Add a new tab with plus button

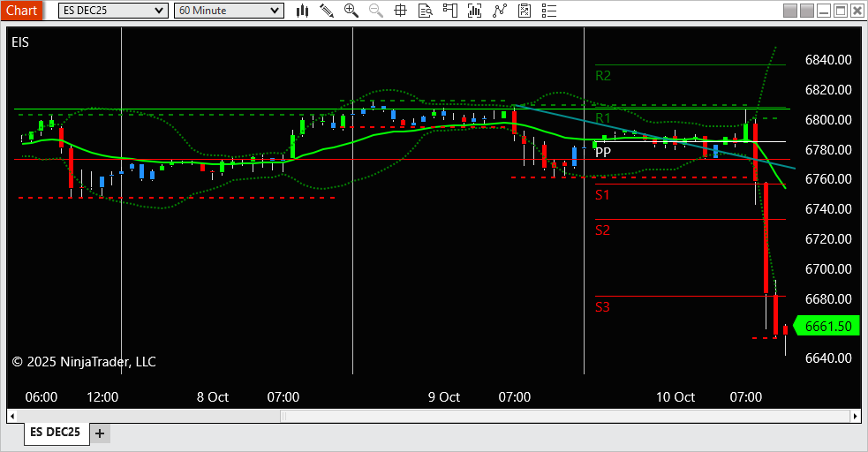click(x=100, y=433)
